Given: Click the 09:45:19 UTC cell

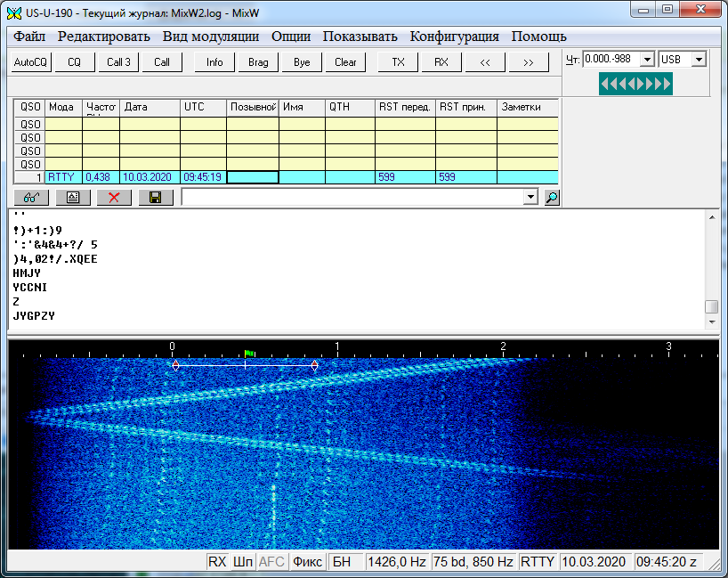Looking at the screenshot, I should click(203, 177).
